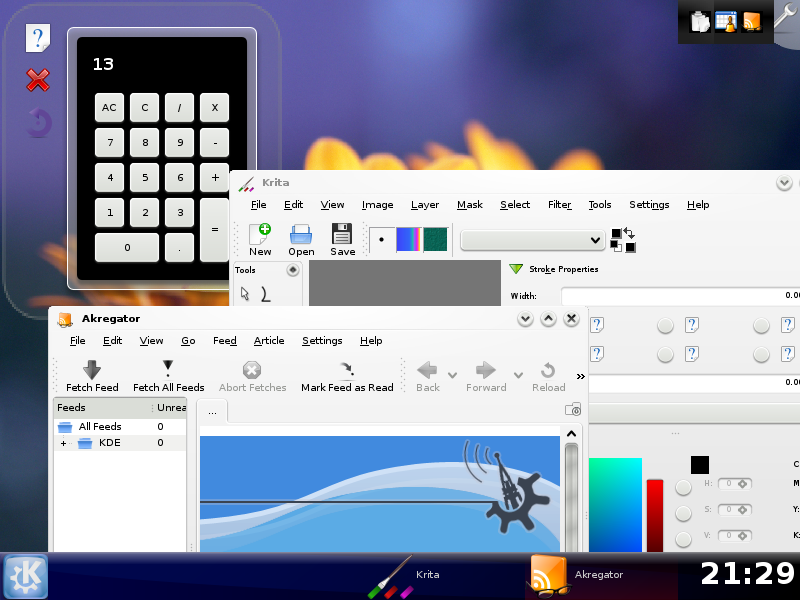Reset to default black and white colors
Image resolution: width=800 pixels, height=600 pixels.
click(x=616, y=246)
